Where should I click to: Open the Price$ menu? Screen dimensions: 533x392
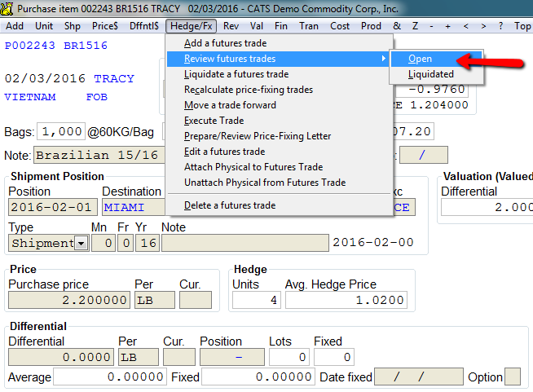pos(104,26)
